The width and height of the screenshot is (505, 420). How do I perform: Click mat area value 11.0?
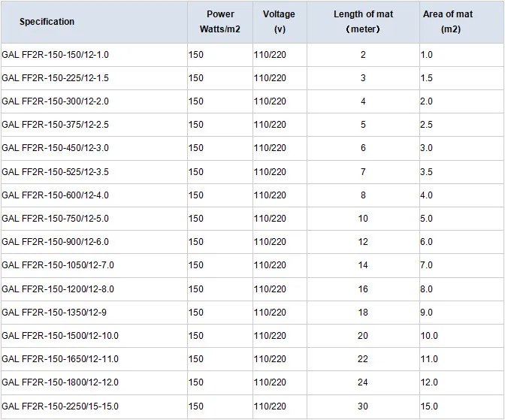pyautogui.click(x=429, y=359)
